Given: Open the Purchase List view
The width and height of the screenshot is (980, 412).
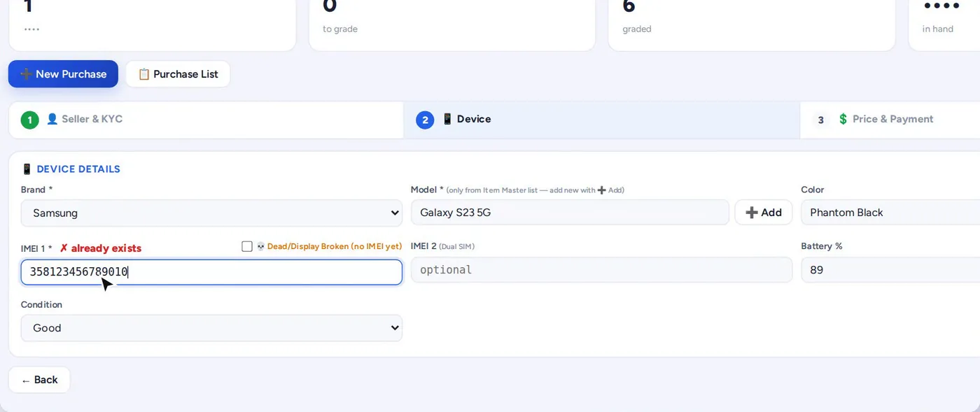Looking at the screenshot, I should 178,74.
